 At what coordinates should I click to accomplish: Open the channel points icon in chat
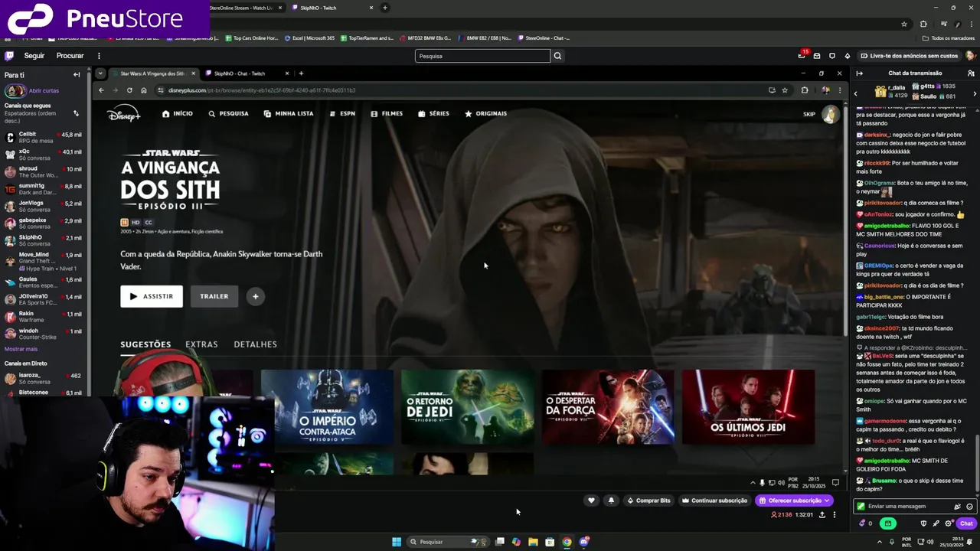coord(866,523)
